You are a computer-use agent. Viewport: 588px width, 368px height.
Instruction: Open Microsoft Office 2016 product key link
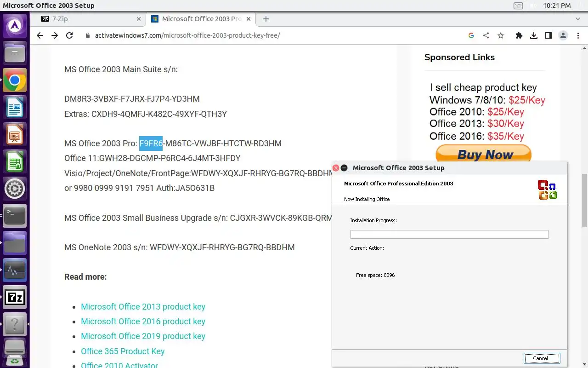pyautogui.click(x=143, y=322)
